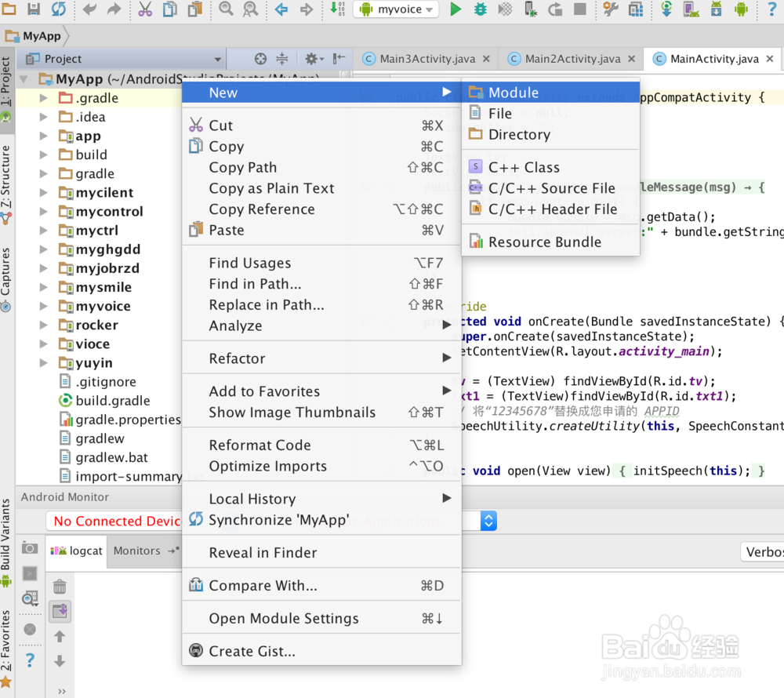The height and width of the screenshot is (698, 784).
Task: Open the Structure side tool window
Action: (x=6, y=185)
